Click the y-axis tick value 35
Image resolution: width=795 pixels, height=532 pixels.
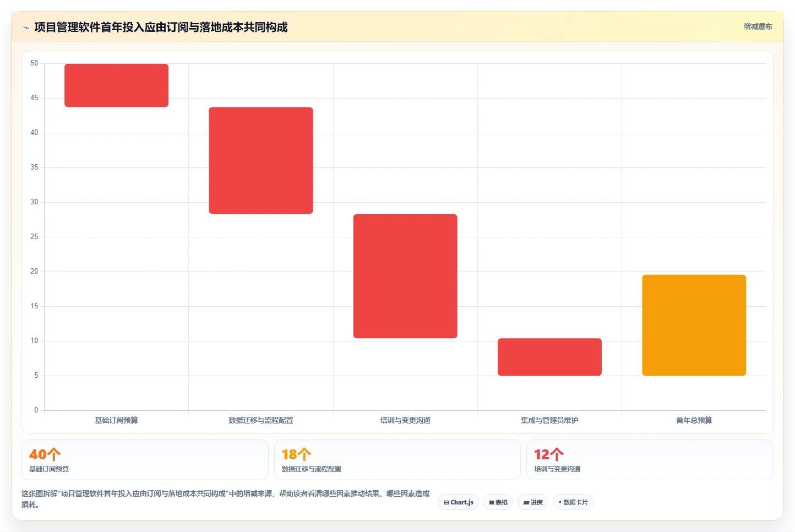34,167
